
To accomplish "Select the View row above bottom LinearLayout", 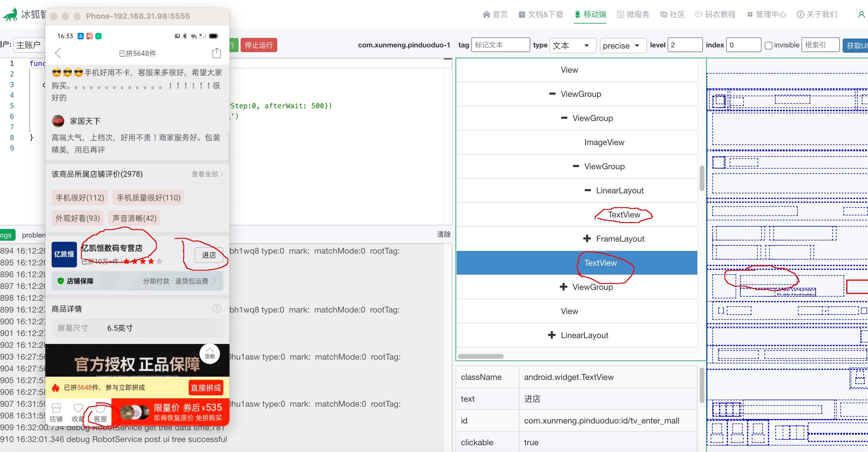I will click(x=577, y=311).
